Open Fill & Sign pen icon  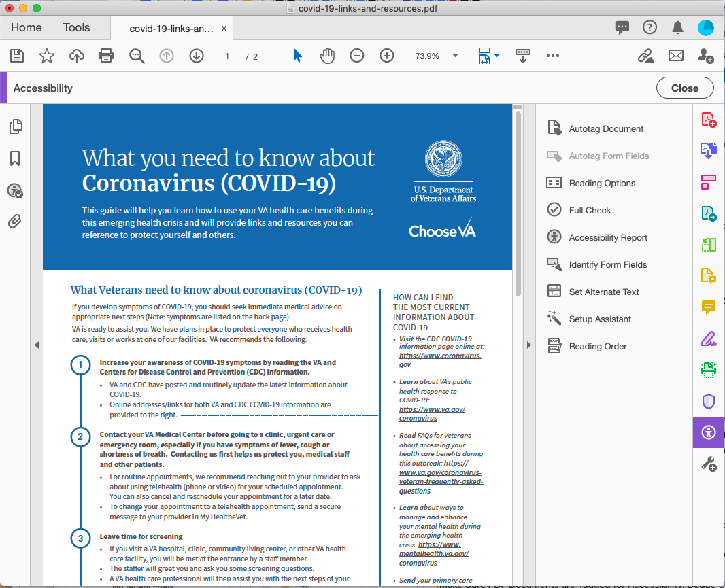pyautogui.click(x=709, y=339)
